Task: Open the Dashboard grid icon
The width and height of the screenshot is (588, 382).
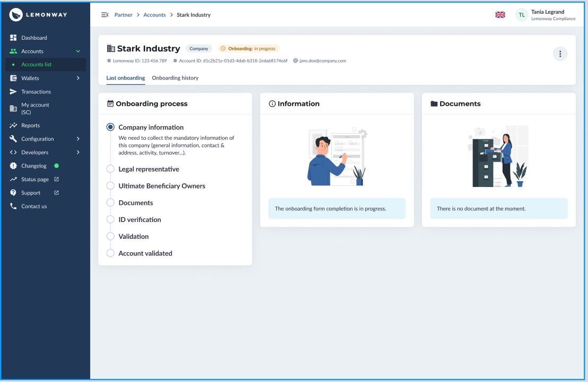Action: point(13,38)
